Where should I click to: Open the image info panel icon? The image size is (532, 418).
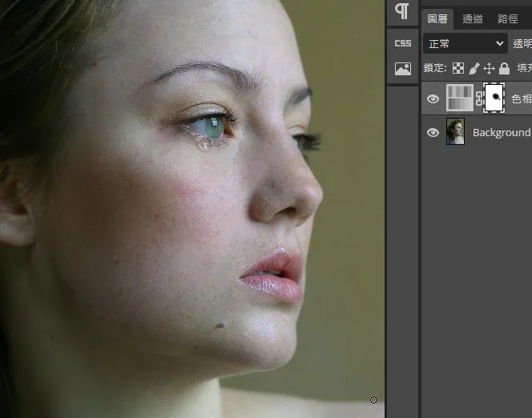point(402,70)
